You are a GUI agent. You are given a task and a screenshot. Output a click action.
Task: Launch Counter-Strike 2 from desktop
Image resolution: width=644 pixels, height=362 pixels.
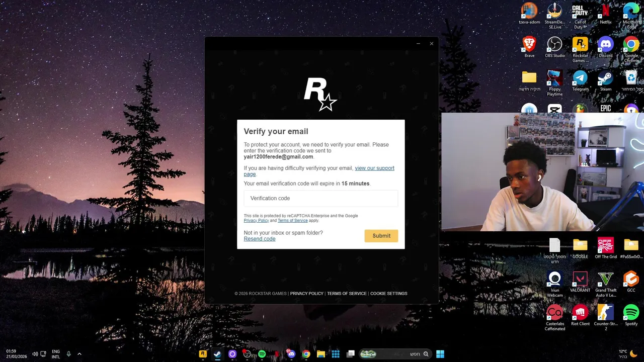[x=606, y=318]
